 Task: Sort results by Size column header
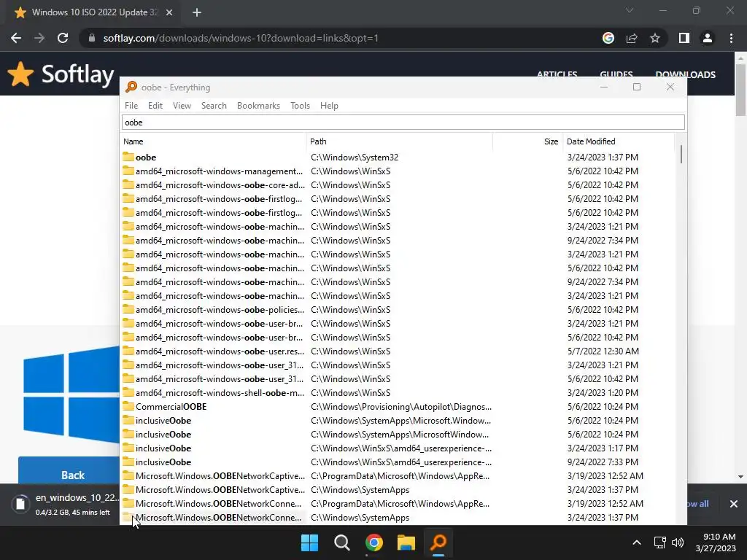[528, 141]
